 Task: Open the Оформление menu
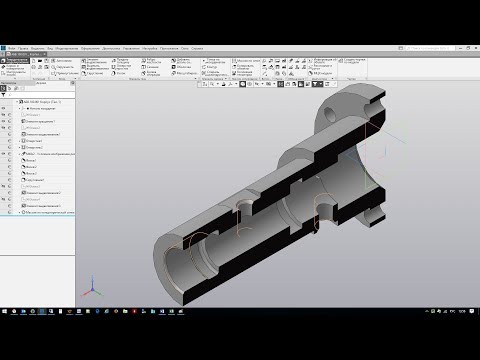(x=90, y=48)
